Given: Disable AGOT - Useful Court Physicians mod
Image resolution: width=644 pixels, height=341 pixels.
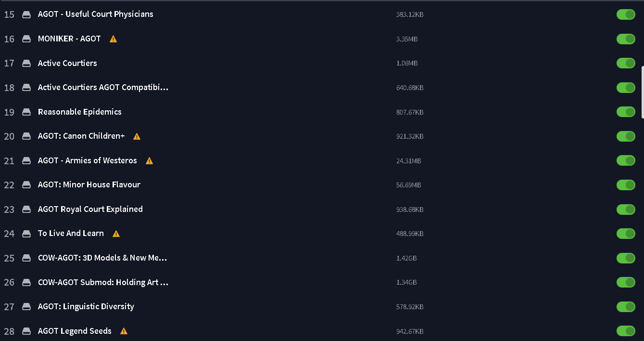Looking at the screenshot, I should point(626,14).
